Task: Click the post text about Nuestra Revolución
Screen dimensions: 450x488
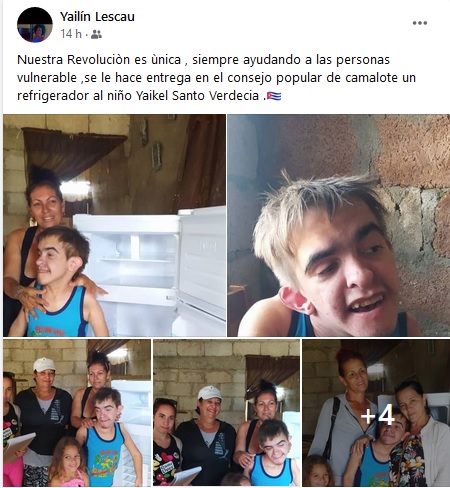Action: pos(217,78)
